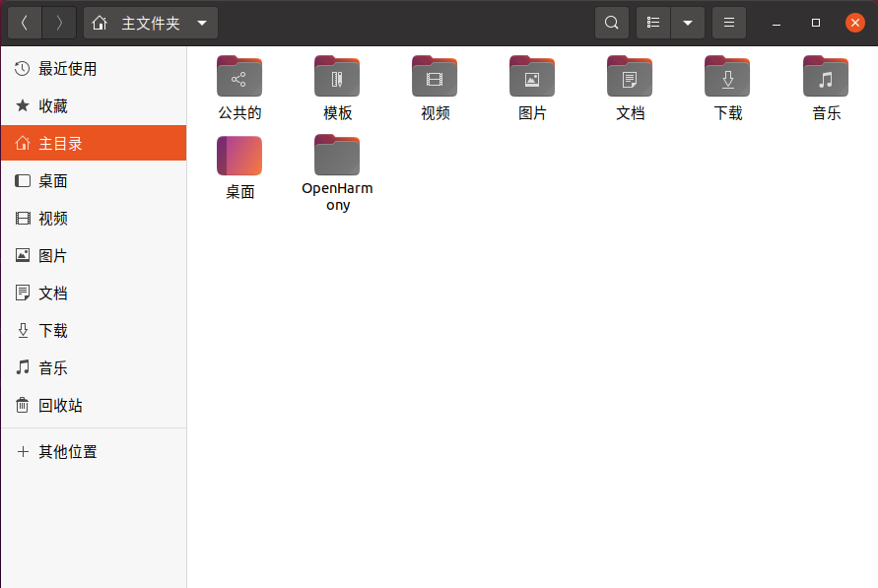Select 收藏 in the sidebar

pos(94,106)
